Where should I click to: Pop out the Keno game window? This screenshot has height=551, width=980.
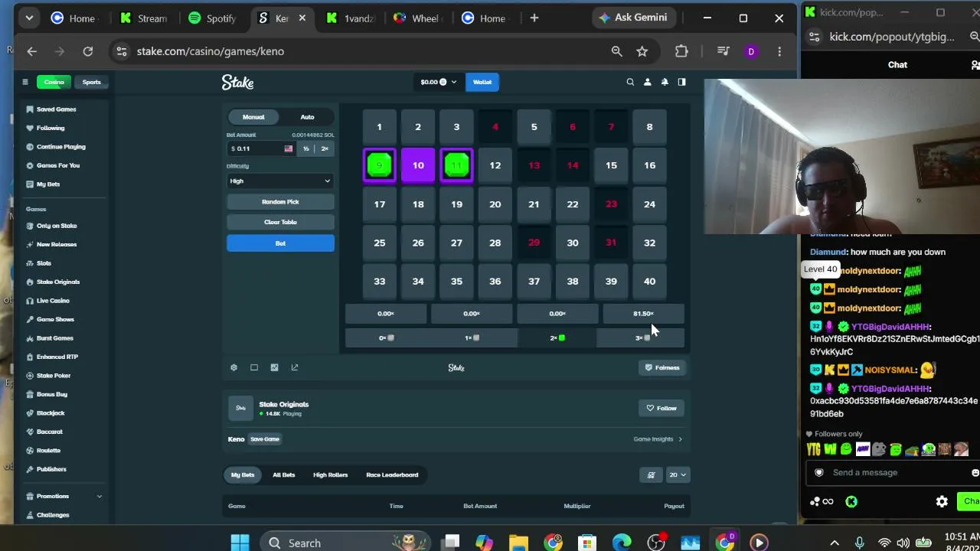click(x=295, y=367)
